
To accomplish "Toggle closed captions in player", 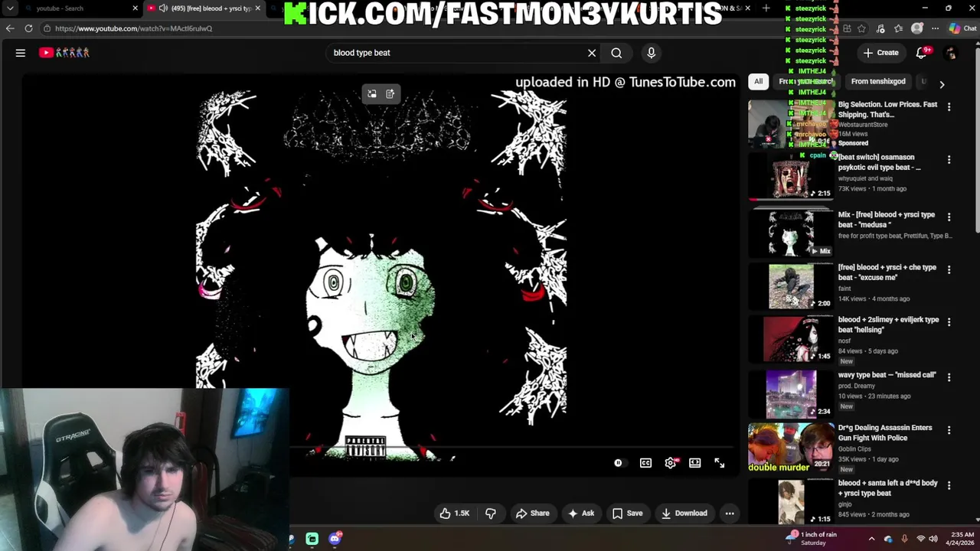I will click(645, 463).
